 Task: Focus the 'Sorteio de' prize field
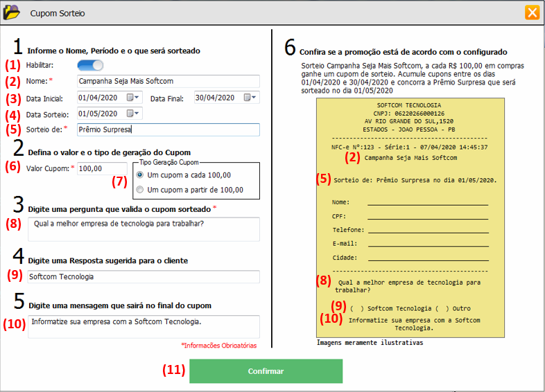168,130
